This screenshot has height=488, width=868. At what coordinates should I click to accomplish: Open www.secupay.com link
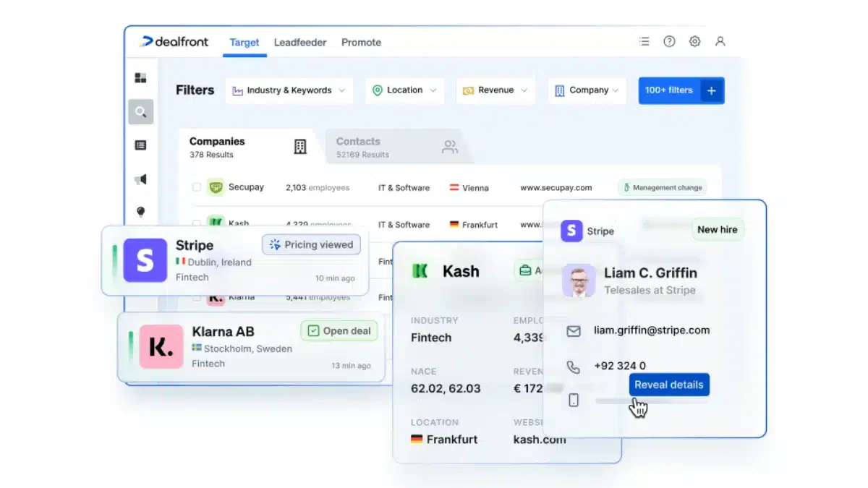click(x=556, y=187)
